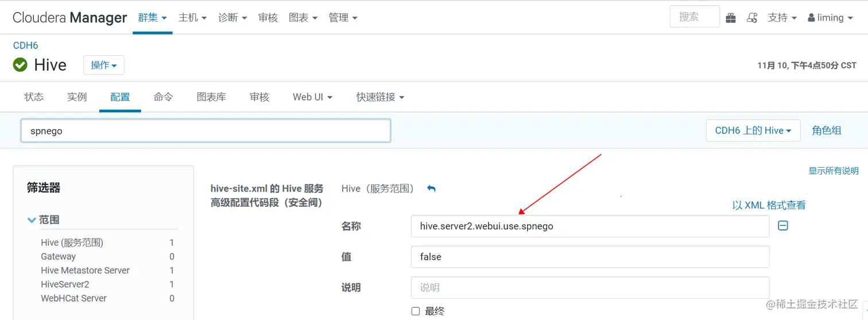Click the hive-site.xml 的 Hive 服务高级配置代码段 label
The width and height of the screenshot is (868, 320).
[x=267, y=195]
